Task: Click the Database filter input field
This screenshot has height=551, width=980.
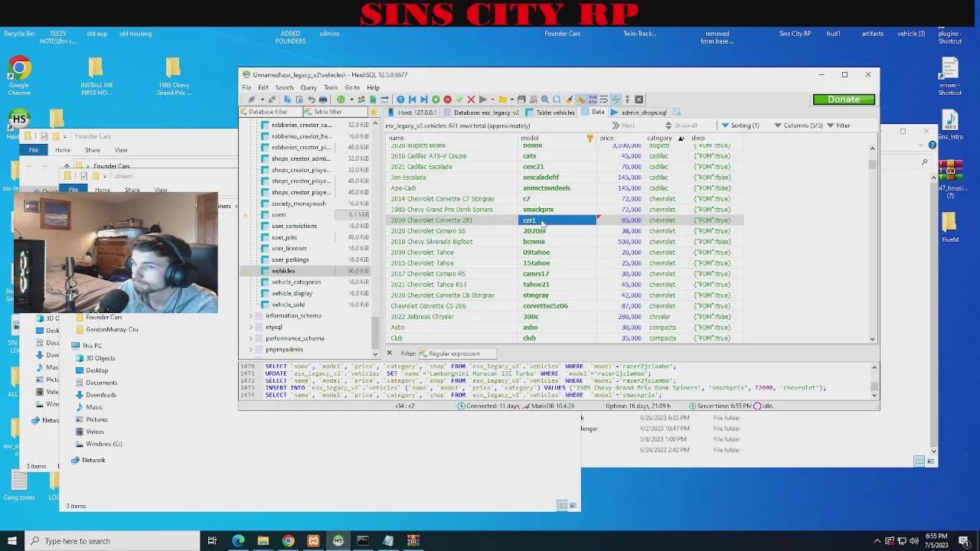Action: [x=269, y=112]
